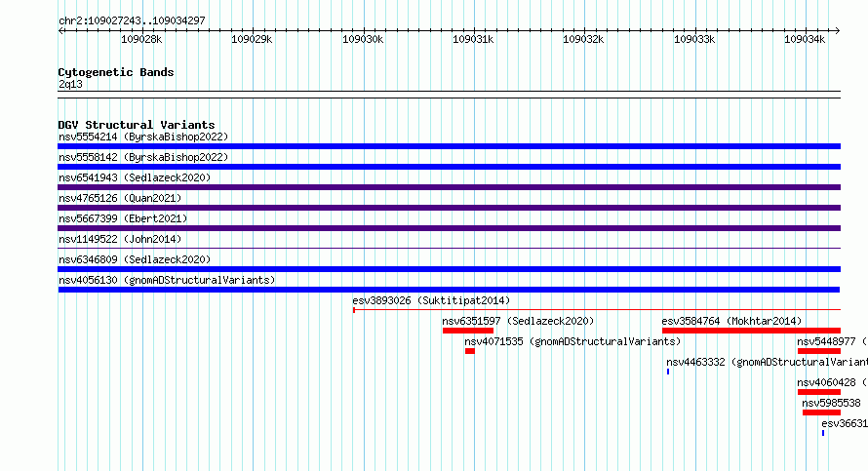Open the nsv5667399 (Ebert2021) label
The width and height of the screenshot is (868, 471).
coord(123,218)
